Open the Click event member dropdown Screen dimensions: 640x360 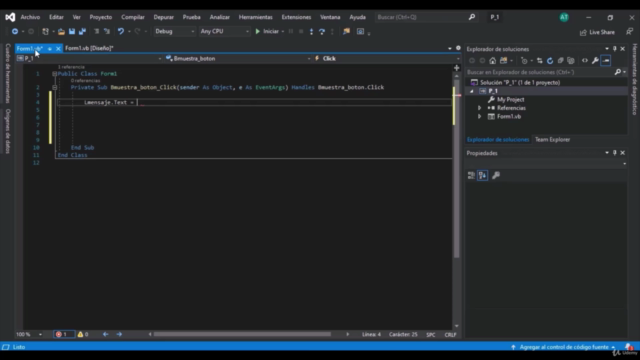pyautogui.click(x=387, y=58)
